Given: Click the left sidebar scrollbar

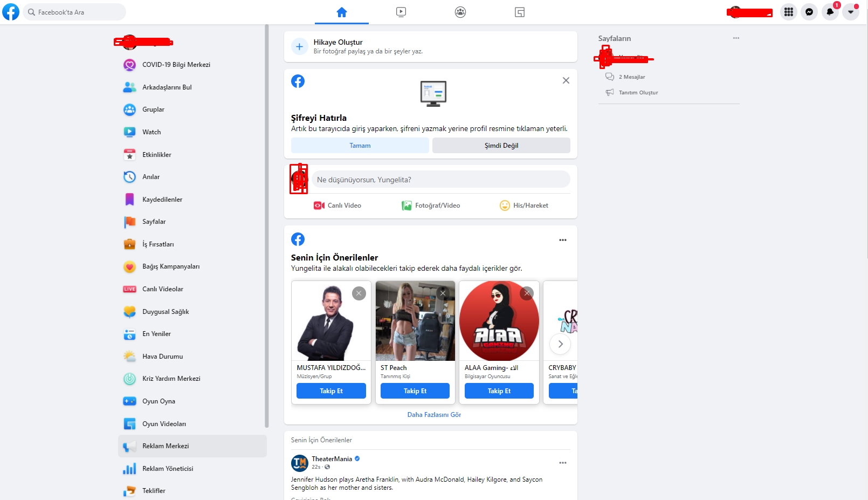Looking at the screenshot, I should (x=266, y=227).
